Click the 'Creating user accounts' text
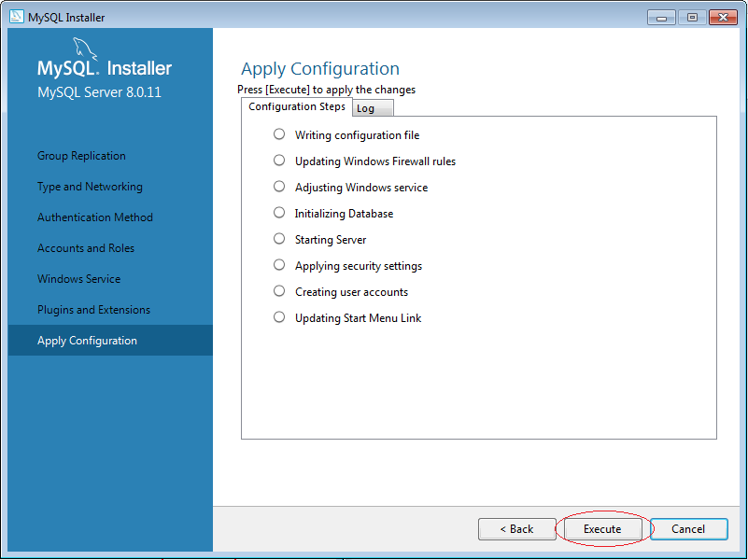 (x=351, y=292)
